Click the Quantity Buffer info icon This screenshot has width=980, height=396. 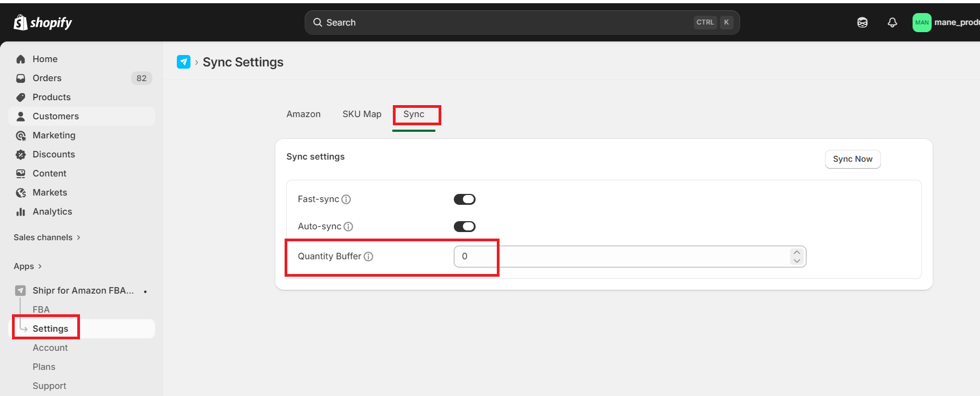pyautogui.click(x=368, y=257)
